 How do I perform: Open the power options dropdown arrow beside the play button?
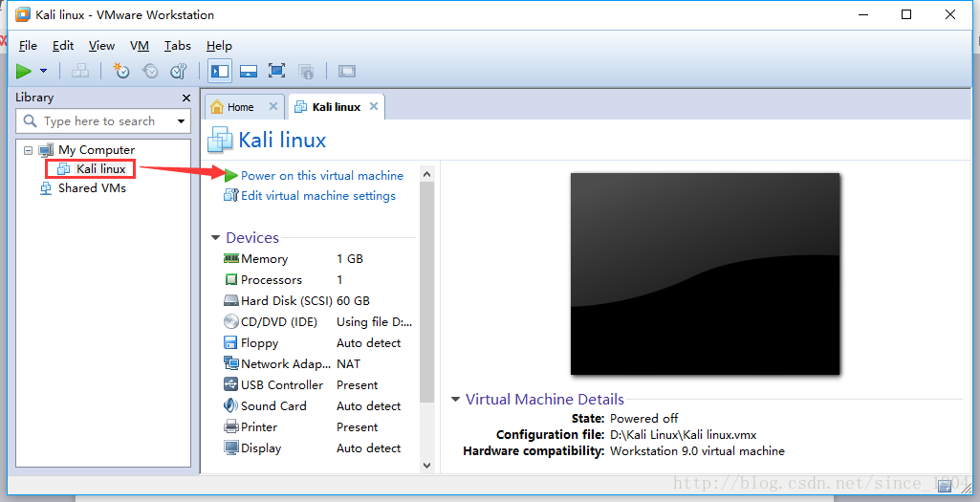43,72
